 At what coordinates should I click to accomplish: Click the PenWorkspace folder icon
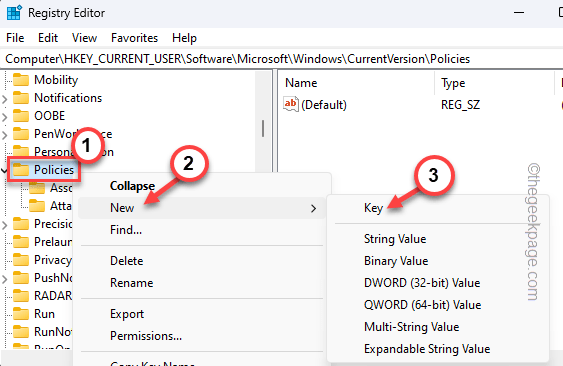(21, 134)
